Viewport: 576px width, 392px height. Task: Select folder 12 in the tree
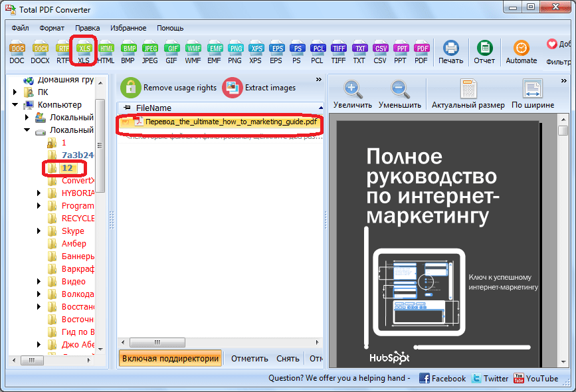pos(66,168)
